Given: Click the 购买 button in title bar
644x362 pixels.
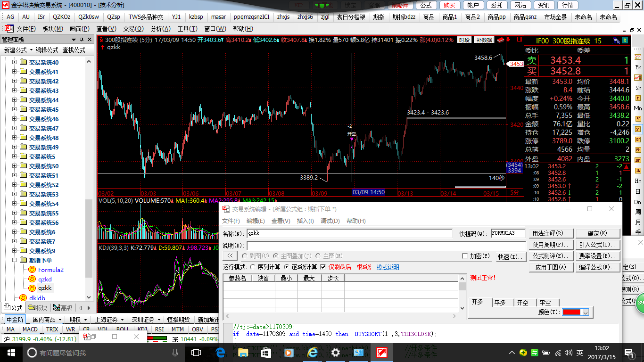Looking at the screenshot, I should point(449,5).
